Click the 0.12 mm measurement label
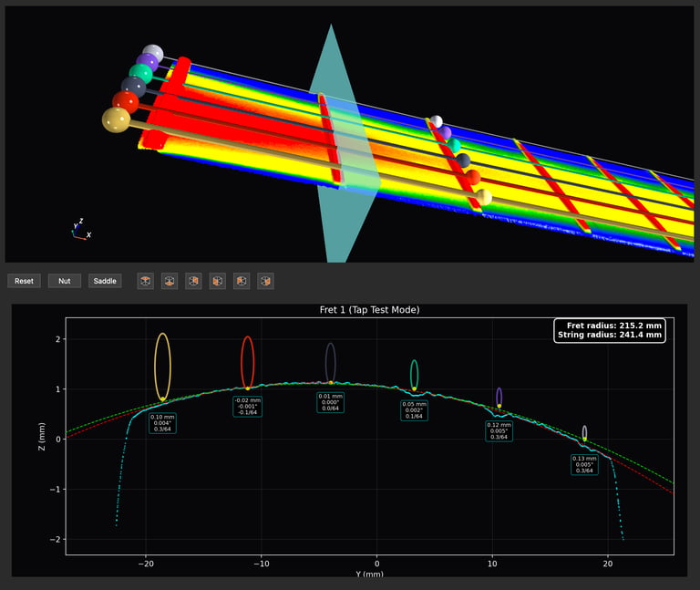Image resolution: width=700 pixels, height=590 pixels. (x=499, y=431)
